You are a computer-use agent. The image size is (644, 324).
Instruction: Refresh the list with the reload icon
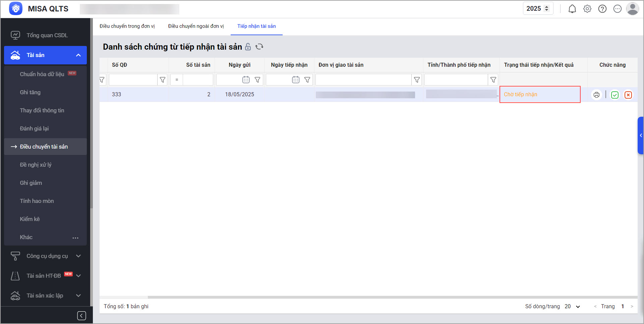pos(259,47)
